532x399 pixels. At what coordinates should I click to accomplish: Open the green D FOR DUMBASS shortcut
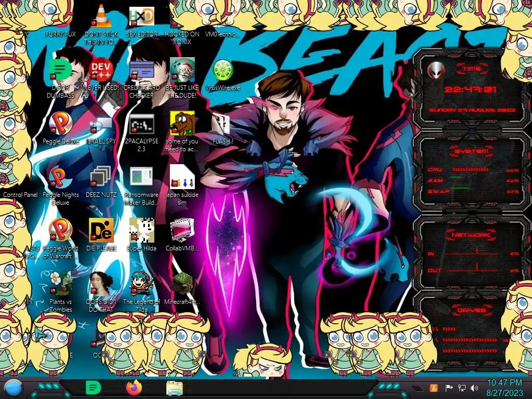click(x=60, y=78)
